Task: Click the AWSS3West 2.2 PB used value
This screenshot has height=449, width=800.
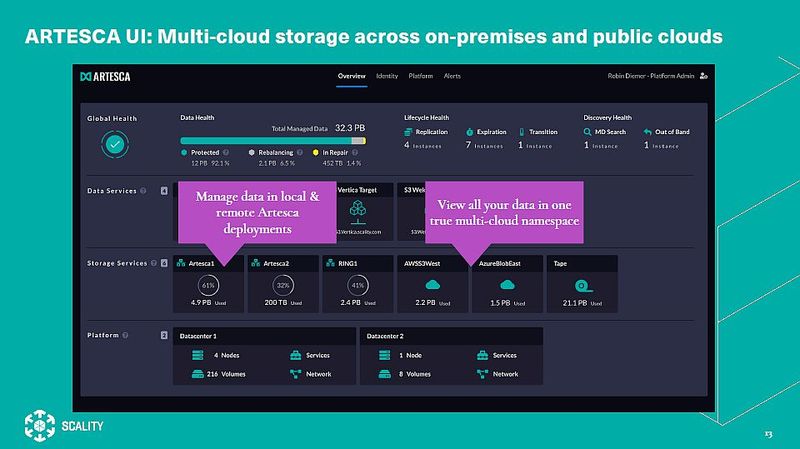Action: pos(433,303)
